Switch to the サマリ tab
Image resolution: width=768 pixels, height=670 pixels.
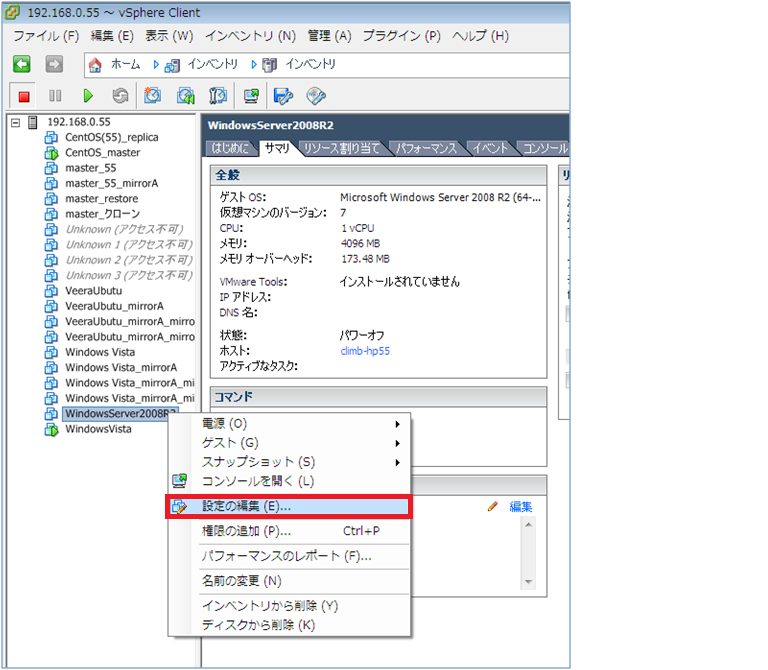(x=278, y=148)
